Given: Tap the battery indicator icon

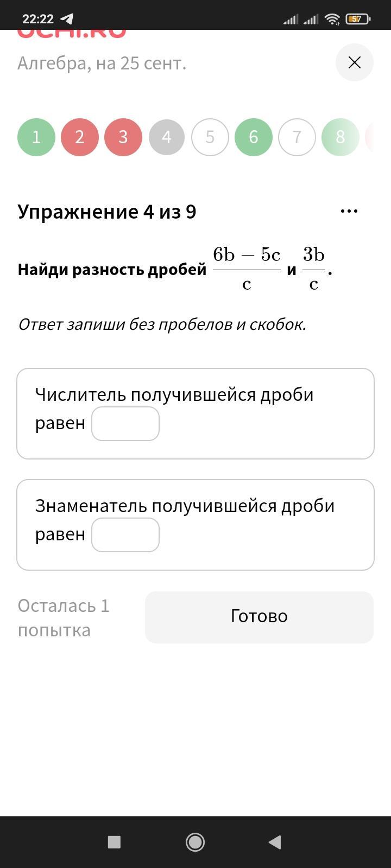Looking at the screenshot, I should pos(357,19).
